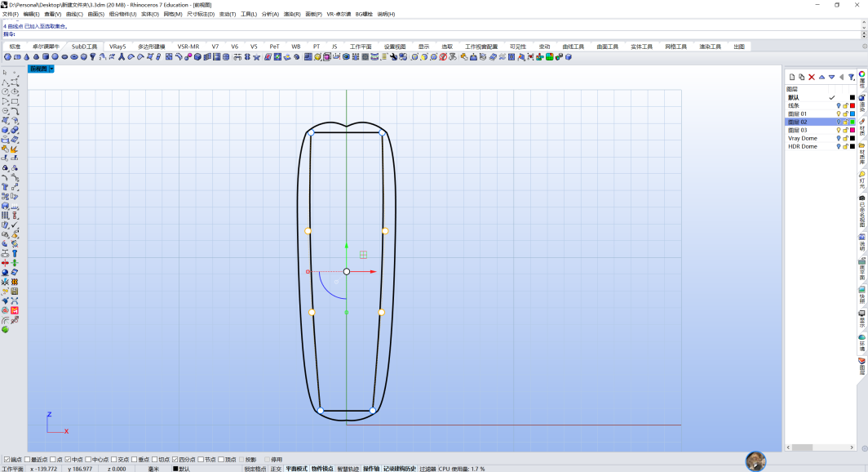Move layer up with the up arrow
The image size is (868, 472).
[x=821, y=77]
